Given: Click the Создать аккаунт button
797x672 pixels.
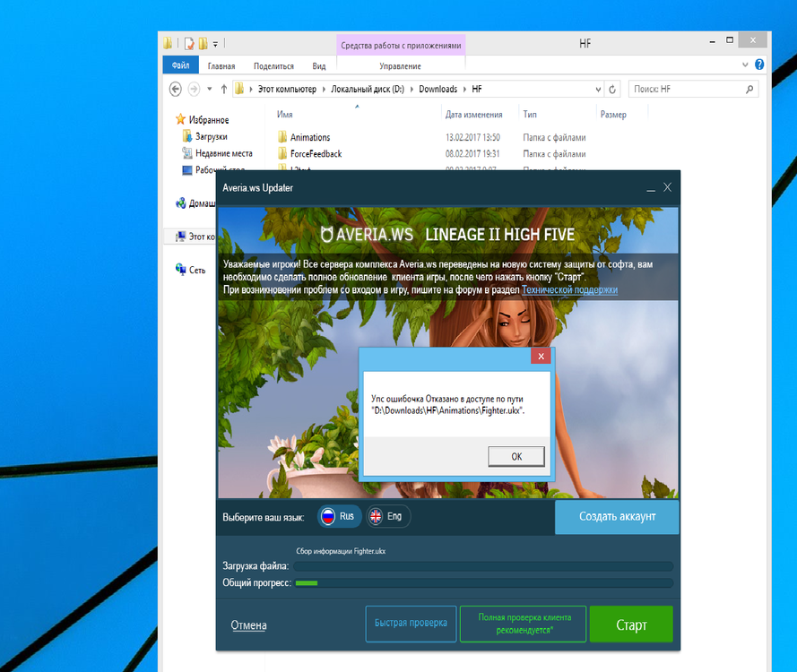Looking at the screenshot, I should click(617, 517).
